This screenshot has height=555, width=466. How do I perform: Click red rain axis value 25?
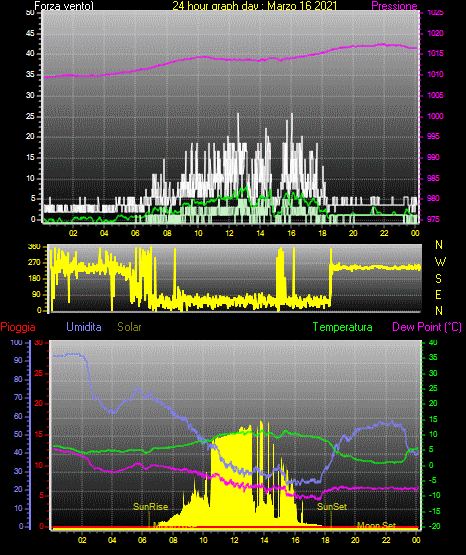(x=39, y=373)
